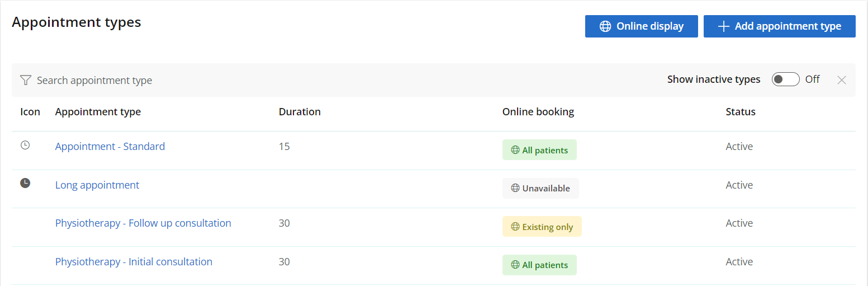Screen dimensions: 868x286
Task: Click Existing only badge
Action: click(542, 227)
